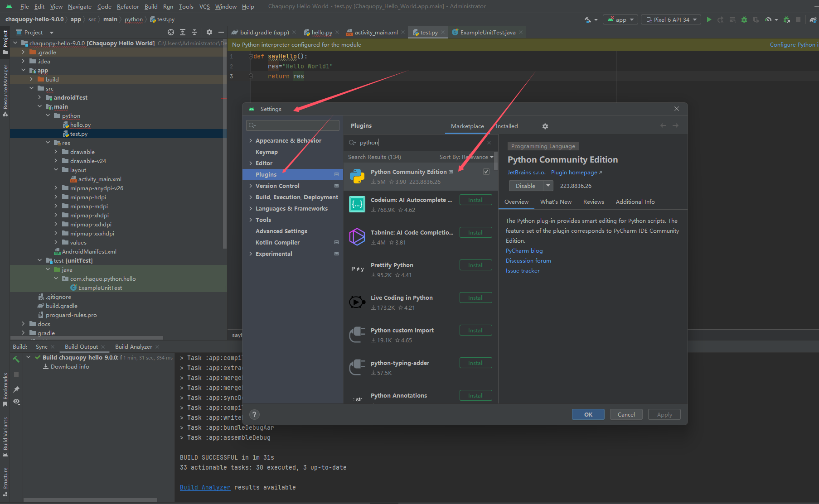Open the Refactor menu
Image resolution: width=819 pixels, height=504 pixels.
click(x=128, y=6)
